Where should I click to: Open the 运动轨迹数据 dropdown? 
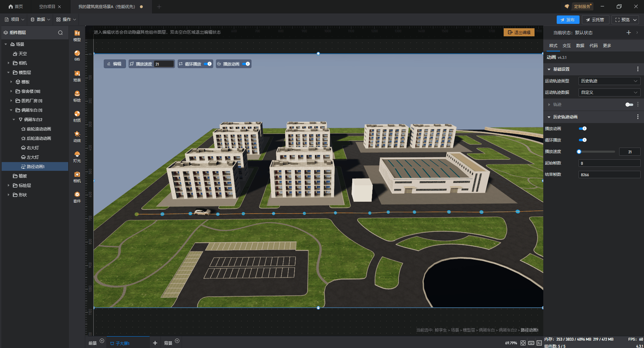[x=609, y=92]
